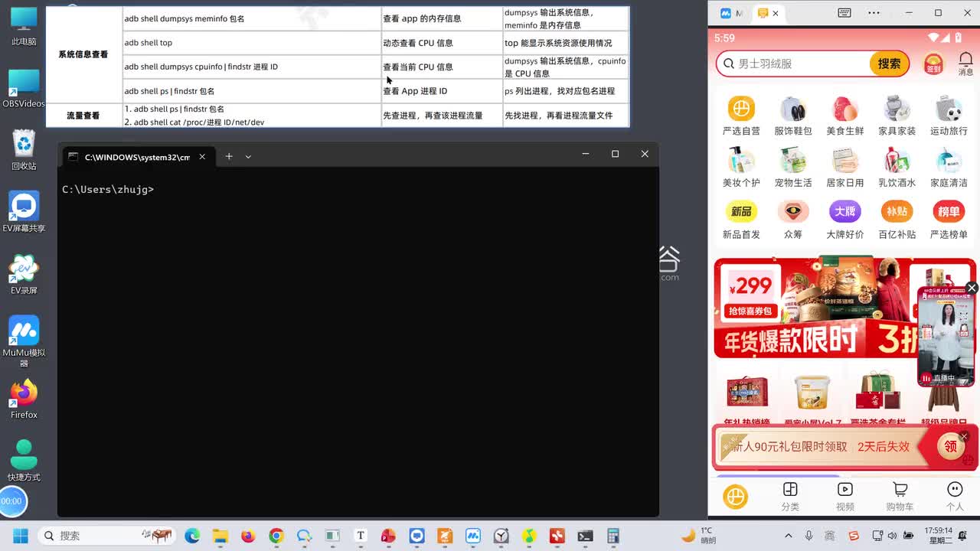Close the C:\WINDOWS\system32\cmd tab
Image resolution: width=980 pixels, height=551 pixels.
pyautogui.click(x=202, y=156)
